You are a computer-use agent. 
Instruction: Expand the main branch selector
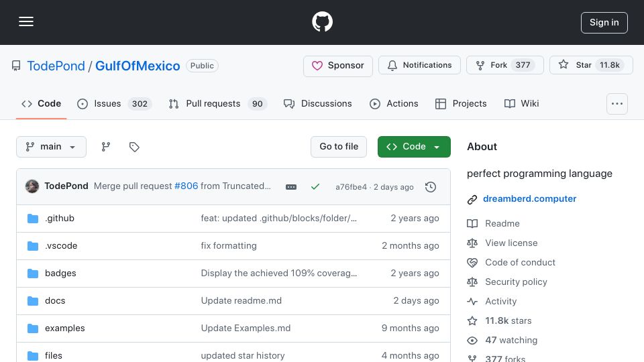point(52,147)
